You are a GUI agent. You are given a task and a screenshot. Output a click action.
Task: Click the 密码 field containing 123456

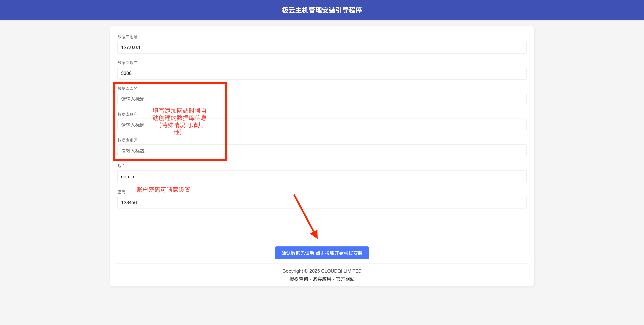tap(322, 202)
